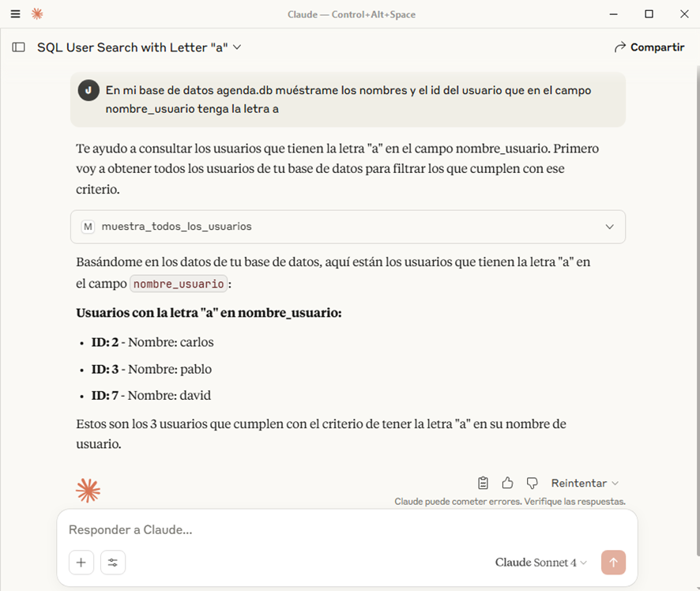
Task: Open the Claude Sonnet 4 model selector
Action: [541, 563]
